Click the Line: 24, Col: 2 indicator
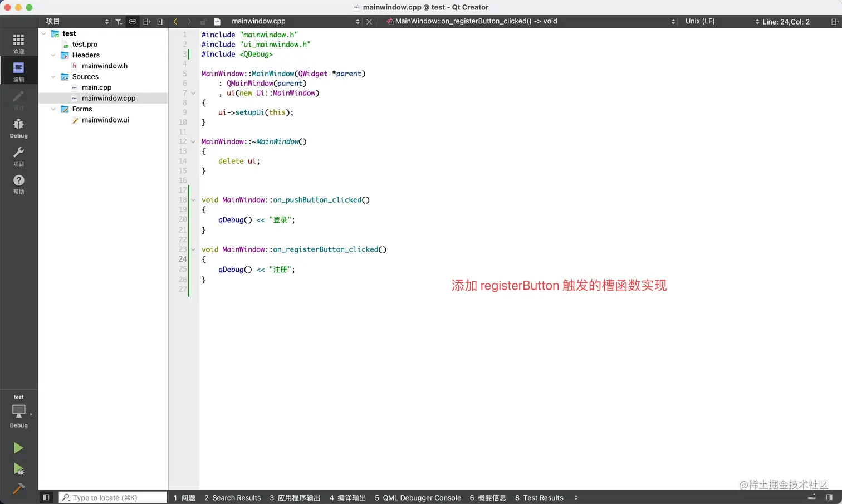Viewport: 842px width, 504px height. point(786,22)
